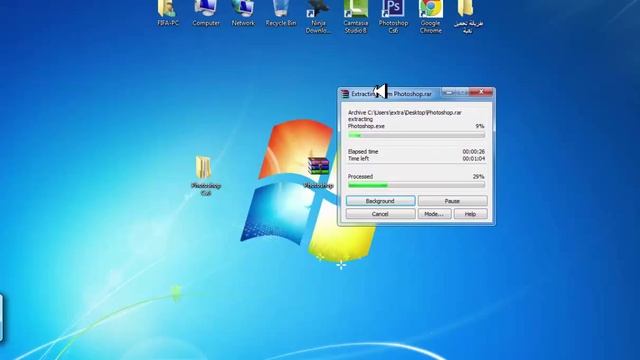Click the Elapsed time value 00:00:26
Viewport: 640px width, 360px height.
pyautogui.click(x=473, y=151)
